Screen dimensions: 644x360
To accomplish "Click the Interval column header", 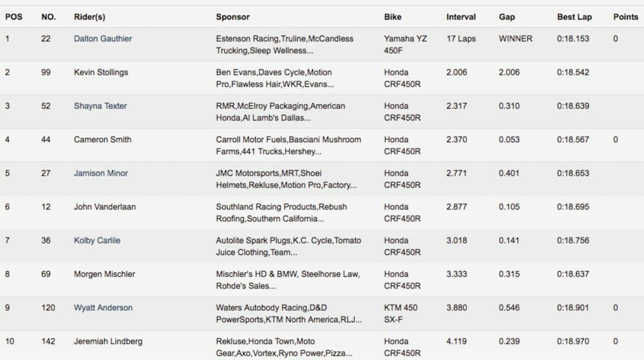I will (x=461, y=17).
